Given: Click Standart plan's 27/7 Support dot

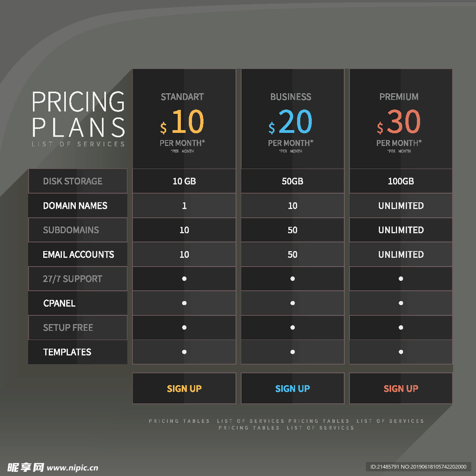Looking at the screenshot, I should 184,279.
